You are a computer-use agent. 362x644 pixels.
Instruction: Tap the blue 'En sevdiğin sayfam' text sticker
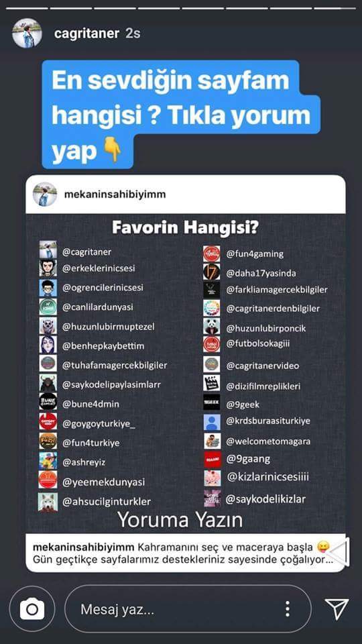point(180,114)
